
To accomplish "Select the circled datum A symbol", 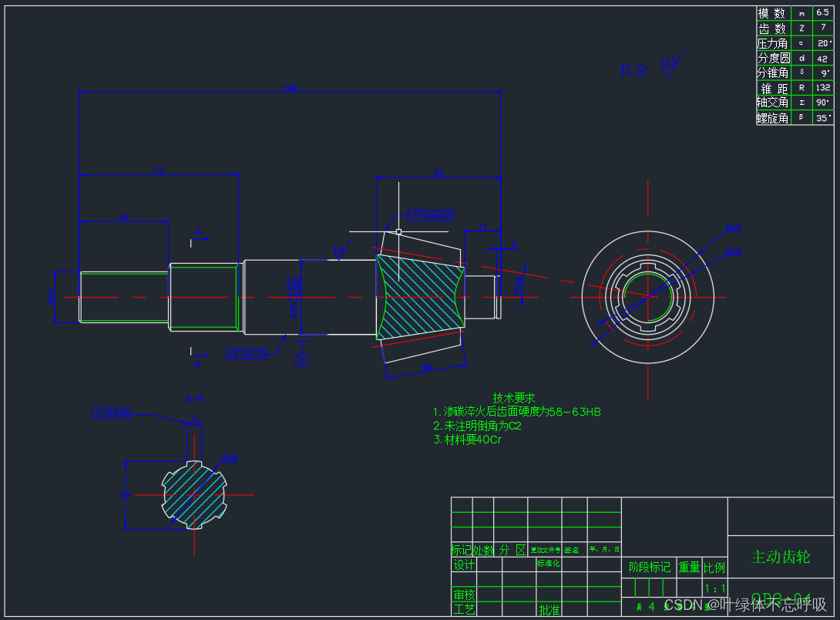I will (x=301, y=361).
